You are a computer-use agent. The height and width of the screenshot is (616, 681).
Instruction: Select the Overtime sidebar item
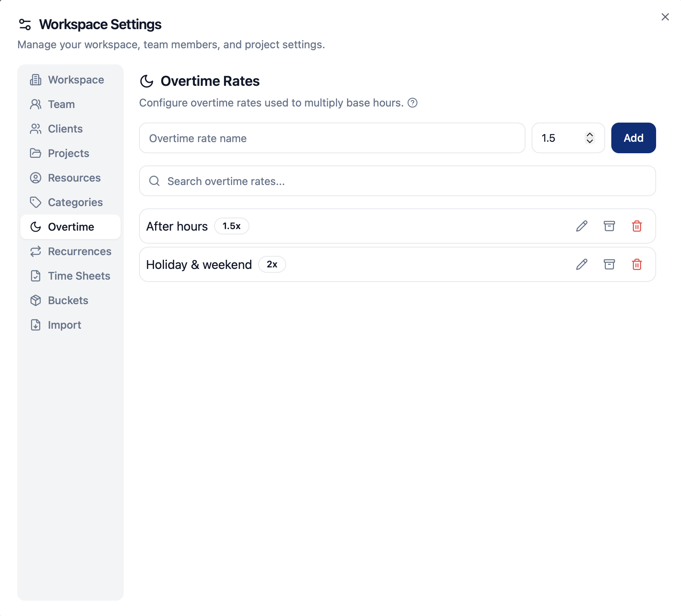[70, 227]
